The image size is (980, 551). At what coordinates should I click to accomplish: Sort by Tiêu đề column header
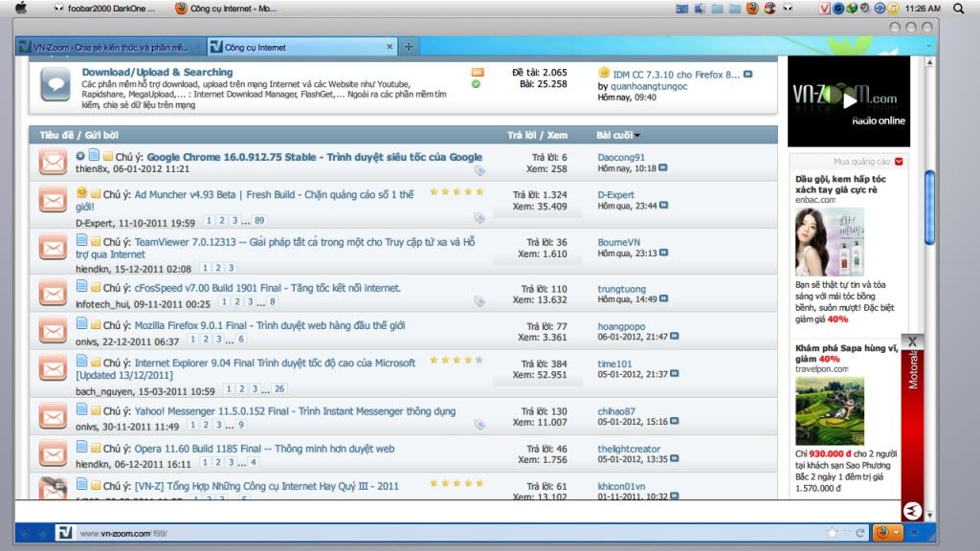[56, 135]
